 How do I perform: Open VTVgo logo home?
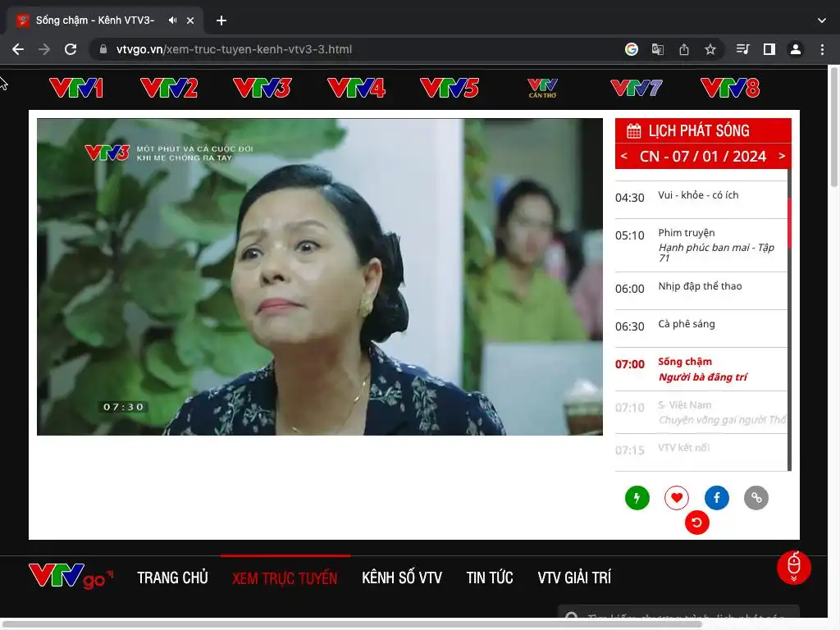[71, 577]
